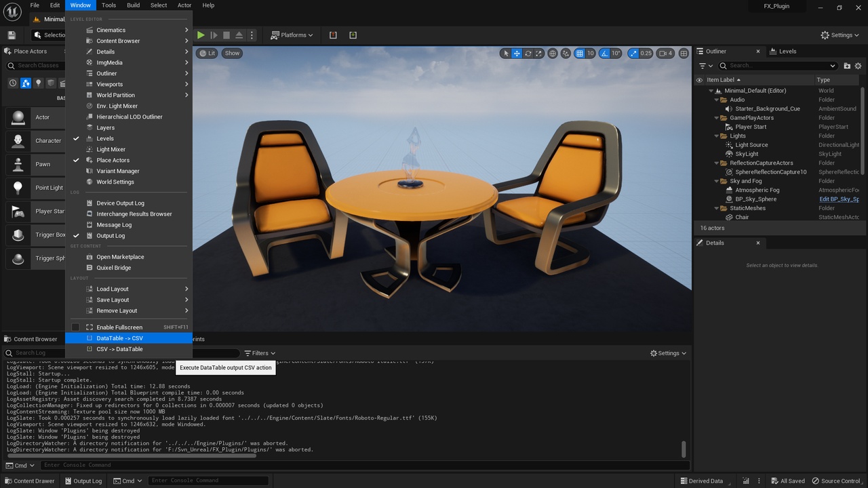Select the viewport Select mode arrow tool

505,54
